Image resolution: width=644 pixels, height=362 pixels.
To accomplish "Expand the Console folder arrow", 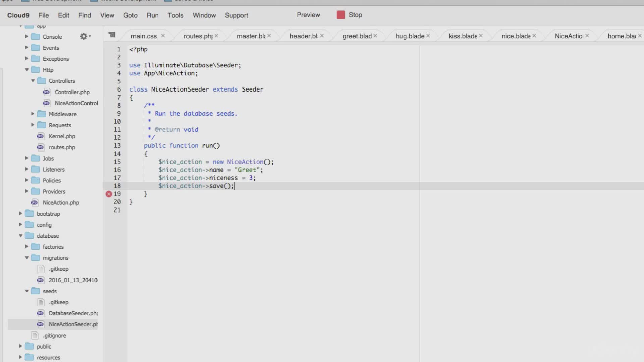I will tap(26, 36).
